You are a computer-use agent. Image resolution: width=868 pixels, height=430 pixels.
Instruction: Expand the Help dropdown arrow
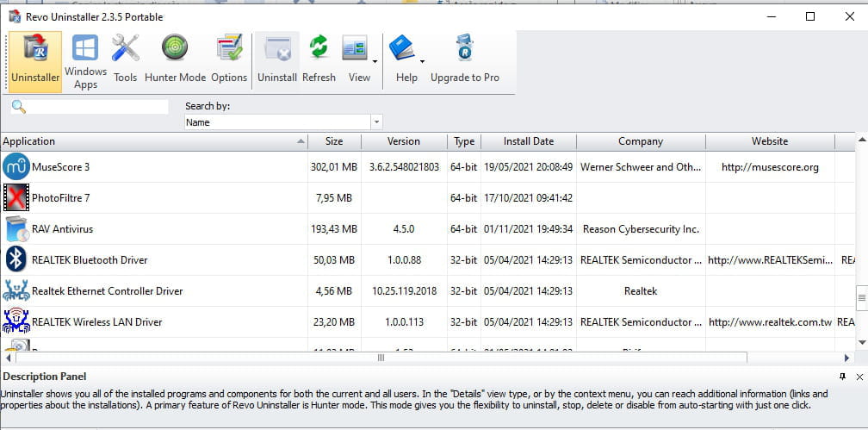pyautogui.click(x=422, y=61)
